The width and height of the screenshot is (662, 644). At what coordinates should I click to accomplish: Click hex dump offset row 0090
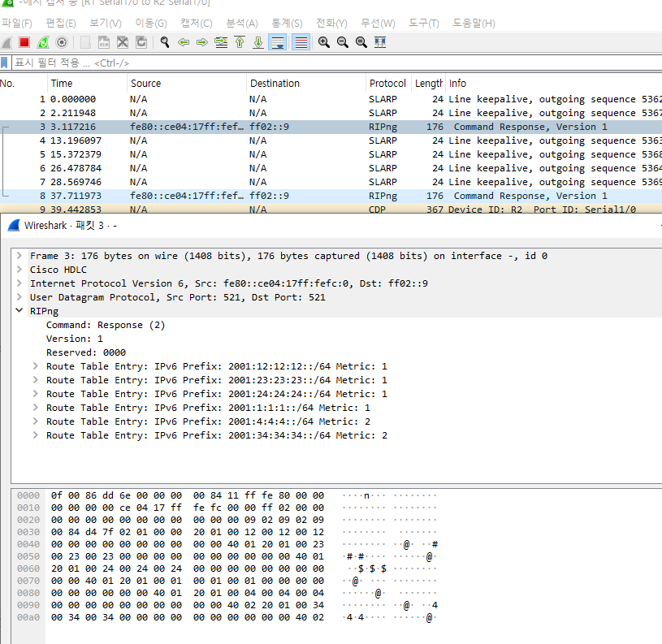pyautogui.click(x=28, y=605)
